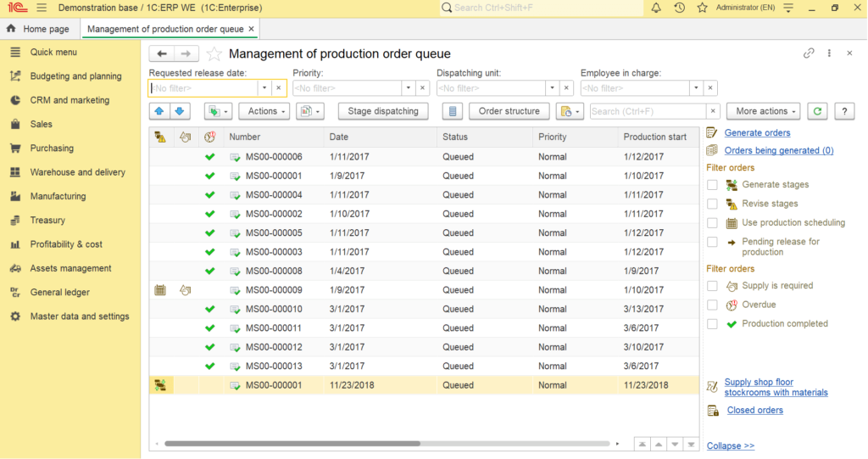Click the forward navigation arrow
The image size is (868, 459).
click(186, 53)
